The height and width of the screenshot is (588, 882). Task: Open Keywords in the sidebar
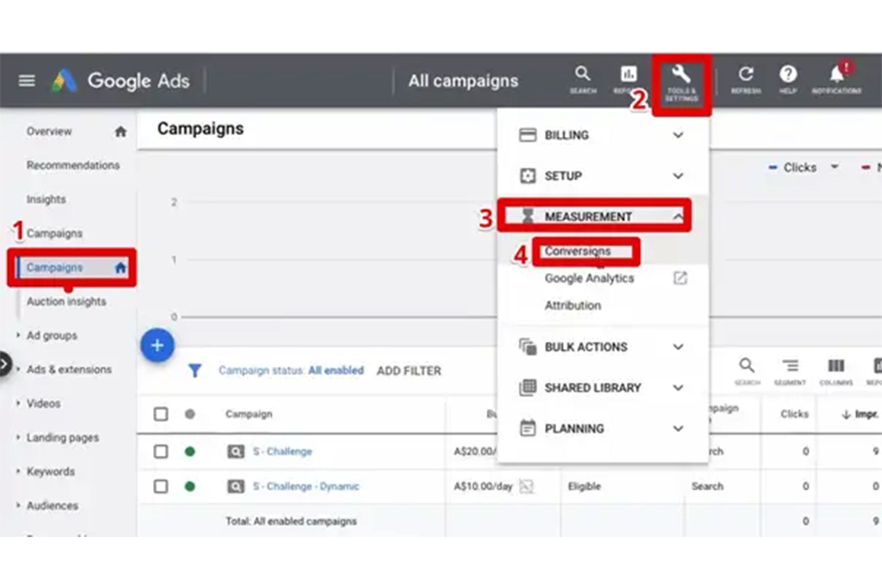[x=50, y=471]
